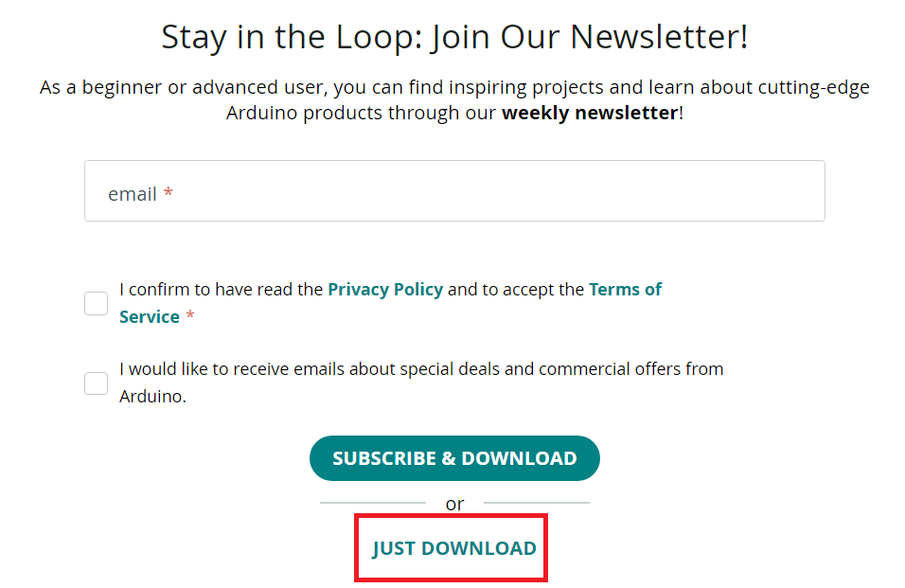Screen dimensions: 905x588
Task: Click the "Join Our Newsletter!" title text
Action: (589, 38)
